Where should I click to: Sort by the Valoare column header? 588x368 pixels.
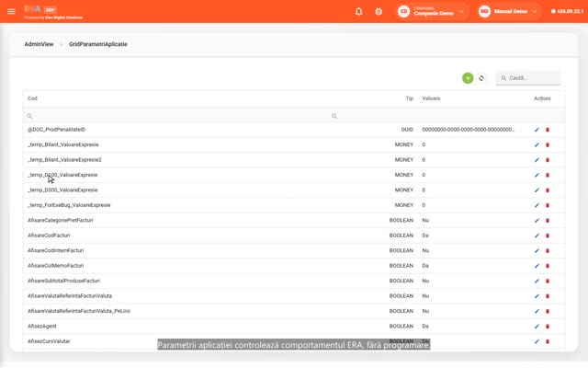click(x=431, y=98)
